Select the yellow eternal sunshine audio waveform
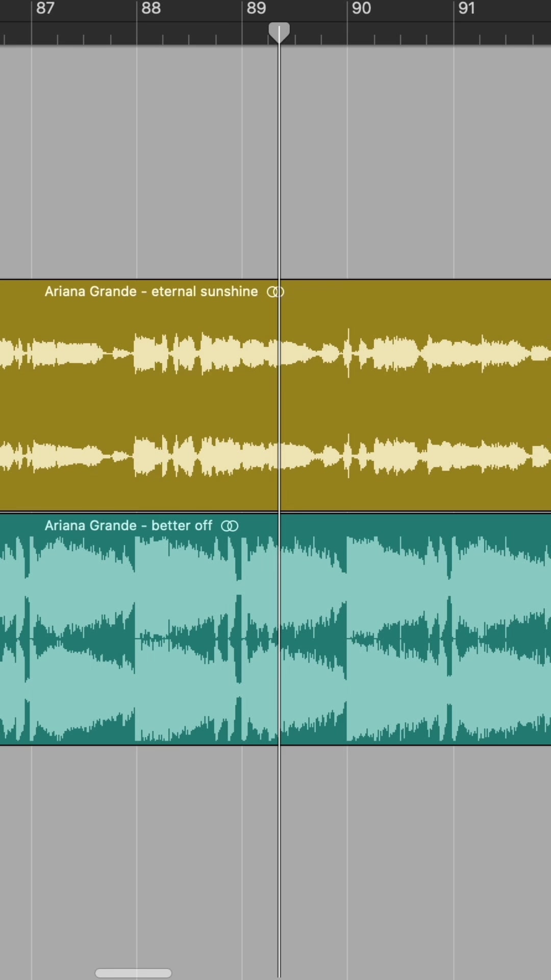Screen dimensions: 551x980 [275, 395]
